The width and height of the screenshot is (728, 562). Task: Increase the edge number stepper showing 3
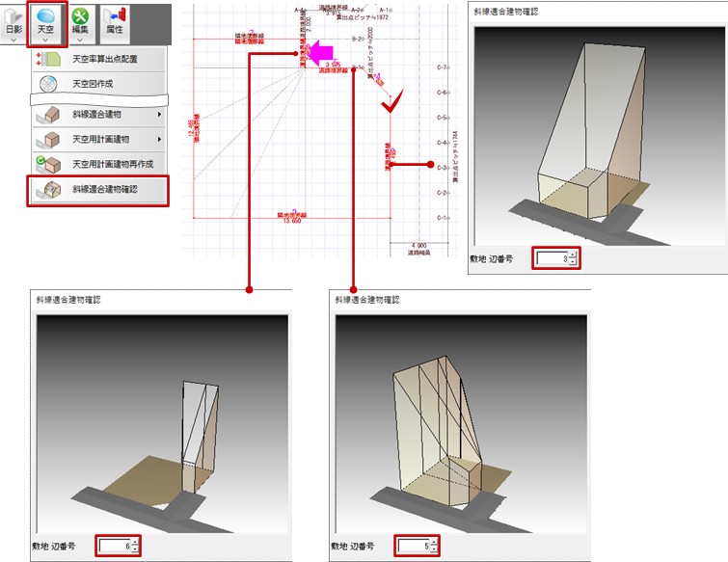tap(573, 254)
